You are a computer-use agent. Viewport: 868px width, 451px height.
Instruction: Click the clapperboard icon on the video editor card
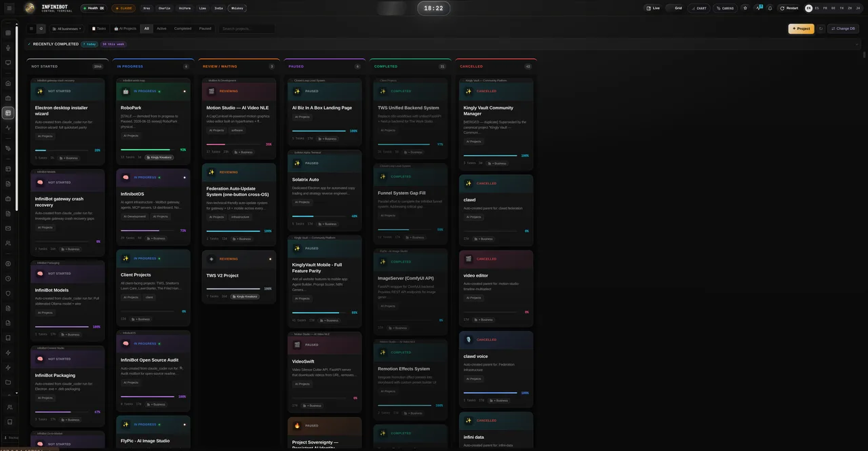(469, 258)
